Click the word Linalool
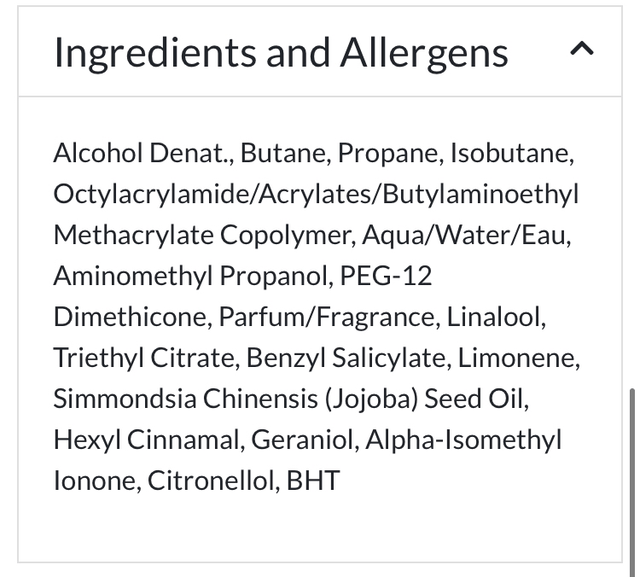The height and width of the screenshot is (577, 640). [495, 317]
